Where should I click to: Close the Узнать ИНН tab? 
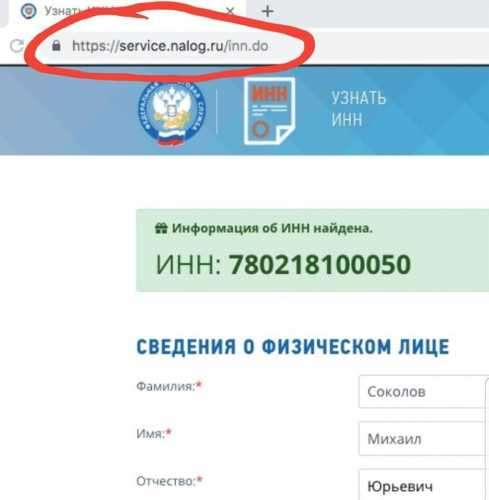(230, 12)
